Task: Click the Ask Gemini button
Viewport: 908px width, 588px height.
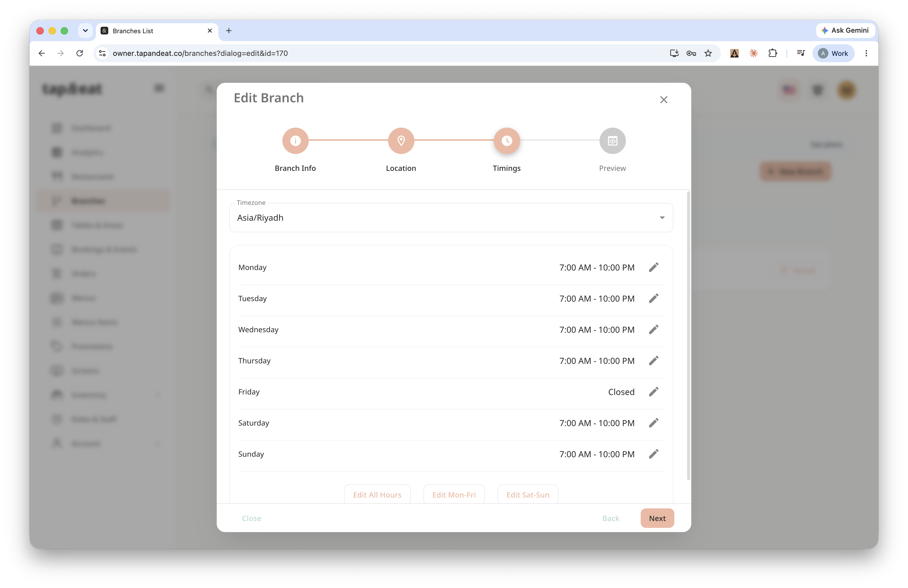Action: pos(845,31)
